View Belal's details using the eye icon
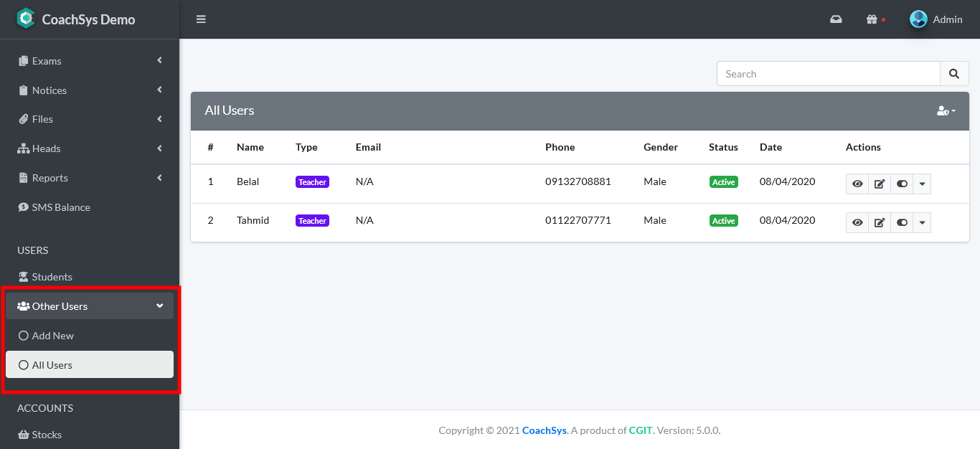 tap(857, 184)
